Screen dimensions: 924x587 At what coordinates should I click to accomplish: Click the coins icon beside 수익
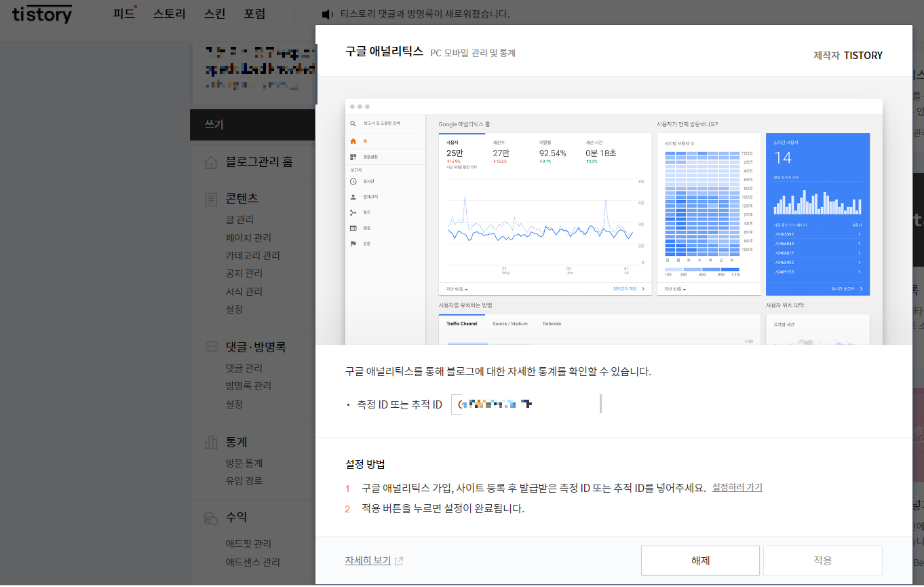click(x=212, y=518)
